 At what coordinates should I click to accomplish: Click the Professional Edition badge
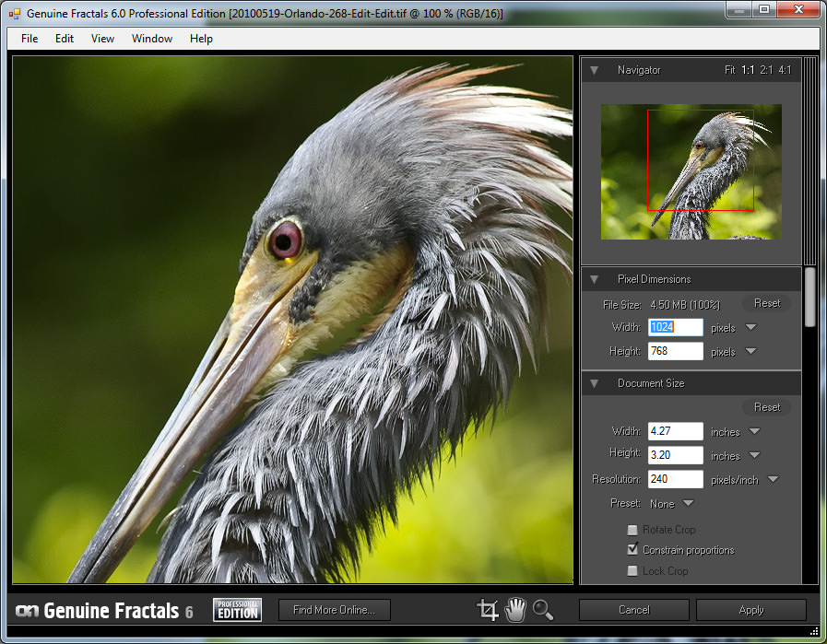point(237,610)
